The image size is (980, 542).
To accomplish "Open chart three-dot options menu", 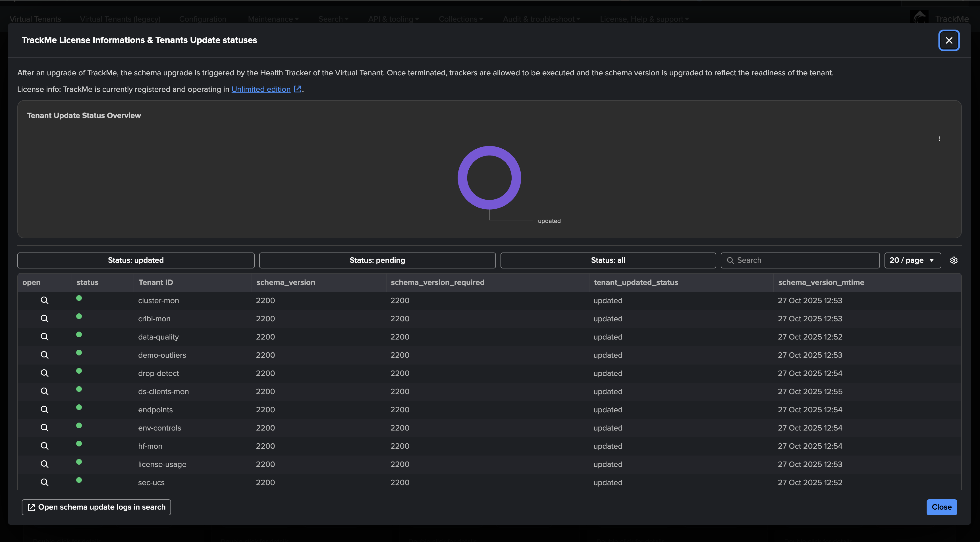I will pyautogui.click(x=939, y=139).
